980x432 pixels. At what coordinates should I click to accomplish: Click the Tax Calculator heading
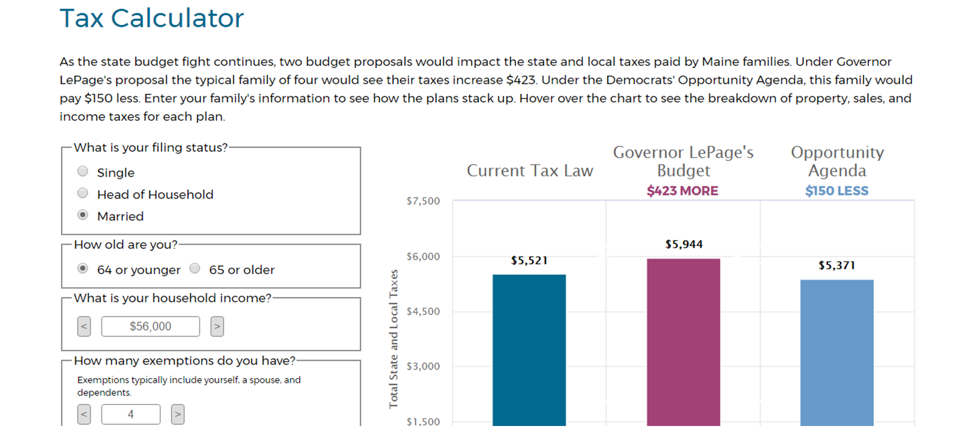click(152, 18)
